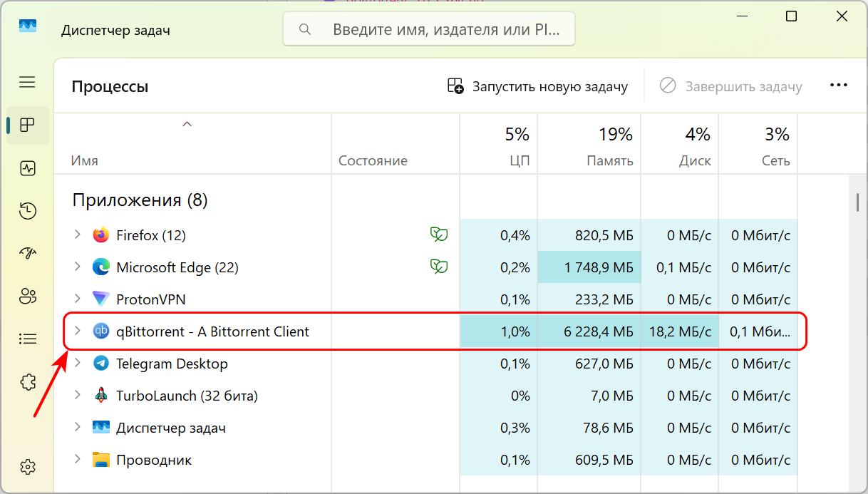Viewport: 868px width, 494px height.
Task: Click the 18,2 МБ/с disk cell
Action: [680, 331]
